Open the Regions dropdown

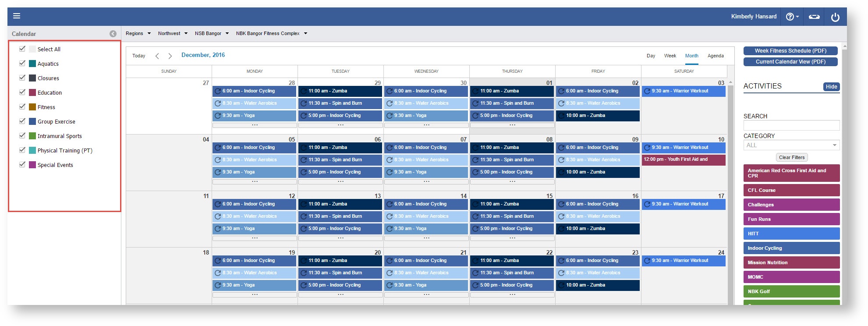pyautogui.click(x=138, y=33)
